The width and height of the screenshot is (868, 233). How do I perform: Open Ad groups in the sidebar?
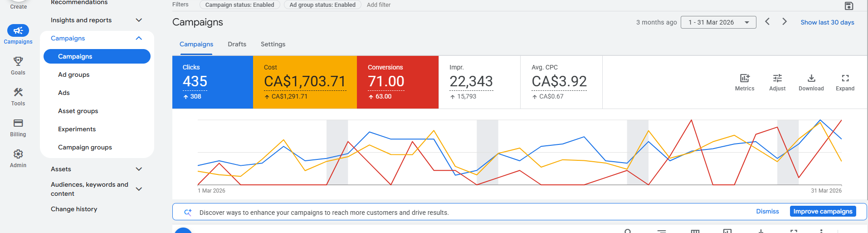(73, 74)
